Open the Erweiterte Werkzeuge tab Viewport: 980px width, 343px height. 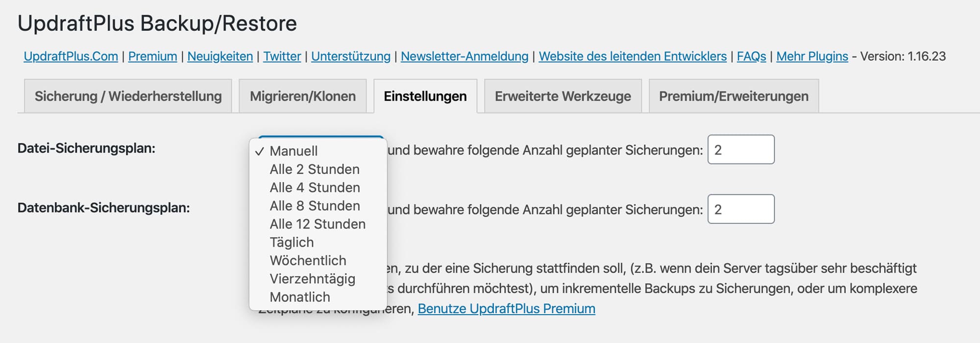click(x=563, y=96)
